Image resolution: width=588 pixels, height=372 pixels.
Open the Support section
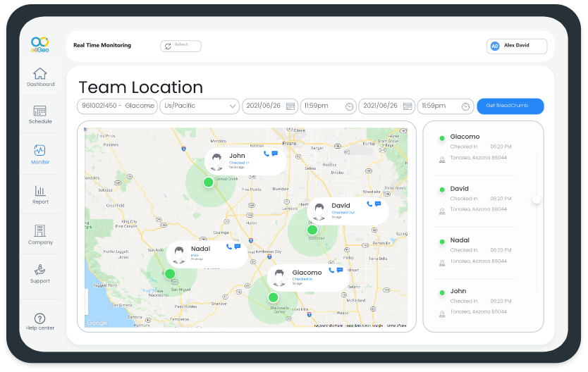coord(40,274)
